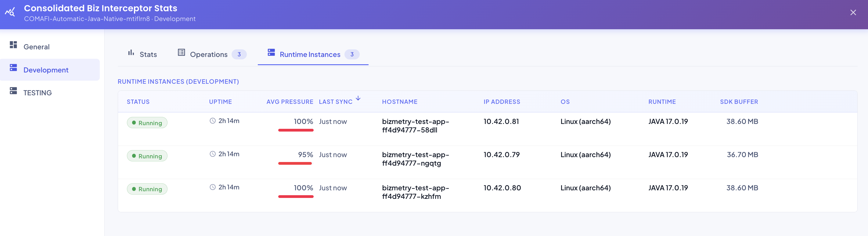Sort by the HOSTNAME column header
This screenshot has width=868, height=236.
pyautogui.click(x=400, y=101)
